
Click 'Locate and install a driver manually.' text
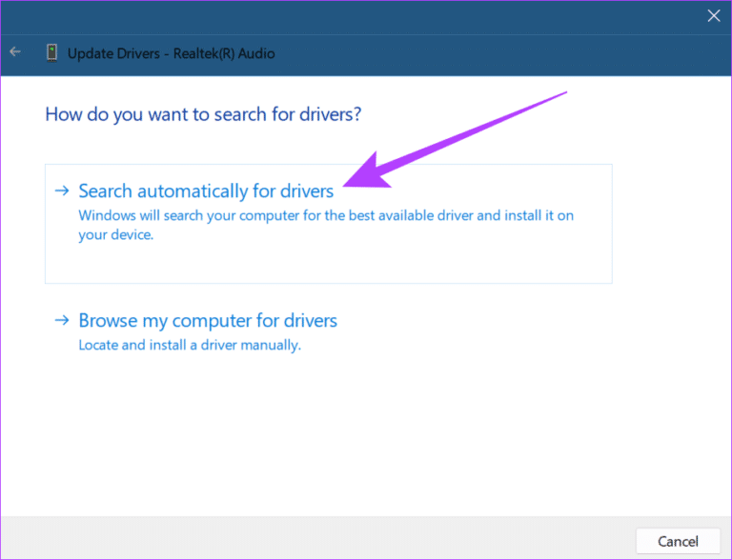pyautogui.click(x=190, y=345)
